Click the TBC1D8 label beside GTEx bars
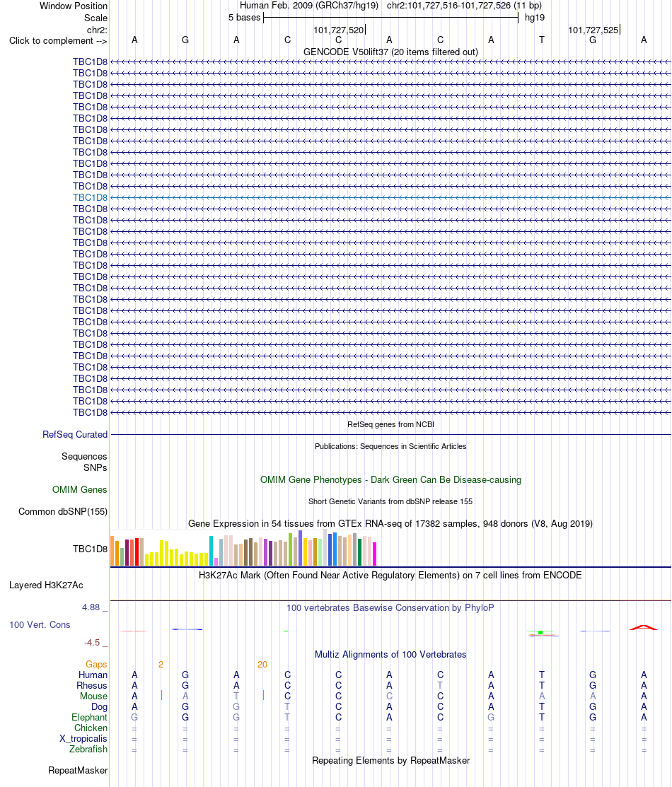The height and width of the screenshot is (787, 672). pos(90,549)
